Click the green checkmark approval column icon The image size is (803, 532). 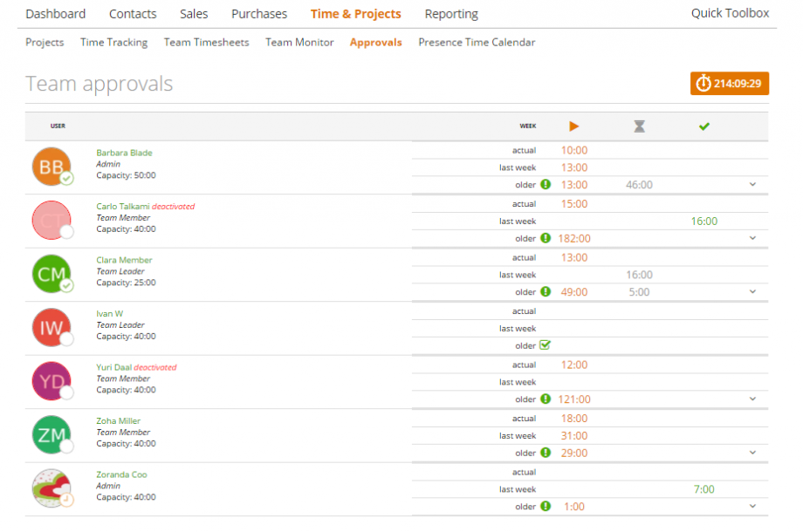703,126
